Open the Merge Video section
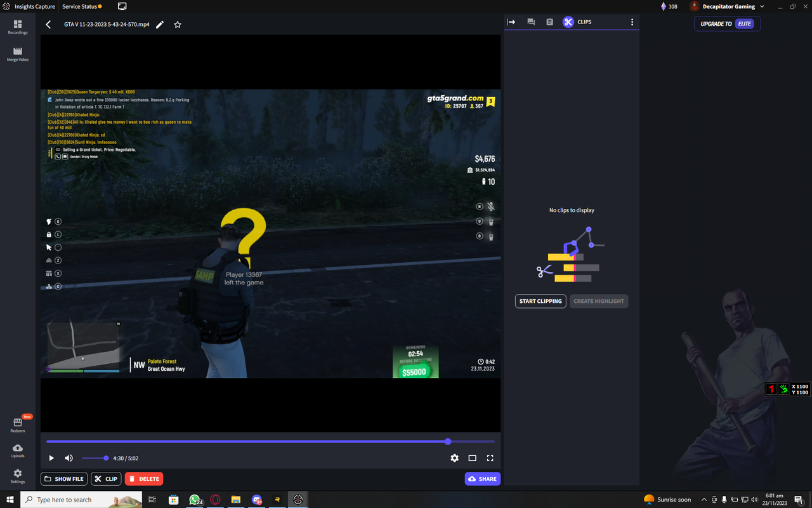Image resolution: width=812 pixels, height=508 pixels. pos(18,54)
